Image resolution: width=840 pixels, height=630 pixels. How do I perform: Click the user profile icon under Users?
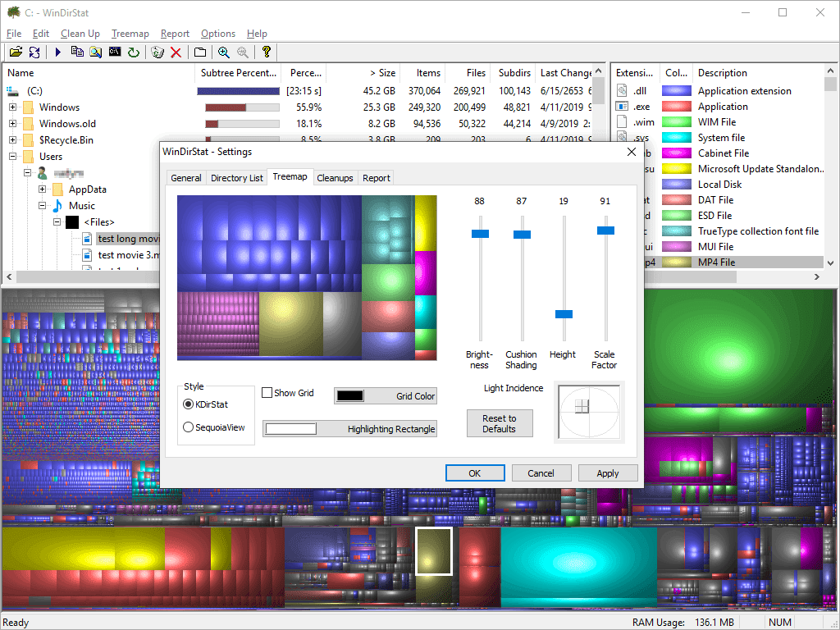43,173
